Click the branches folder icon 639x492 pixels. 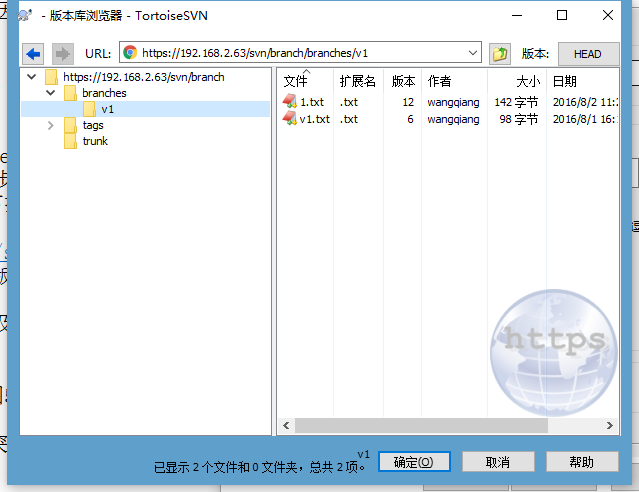(x=70, y=93)
